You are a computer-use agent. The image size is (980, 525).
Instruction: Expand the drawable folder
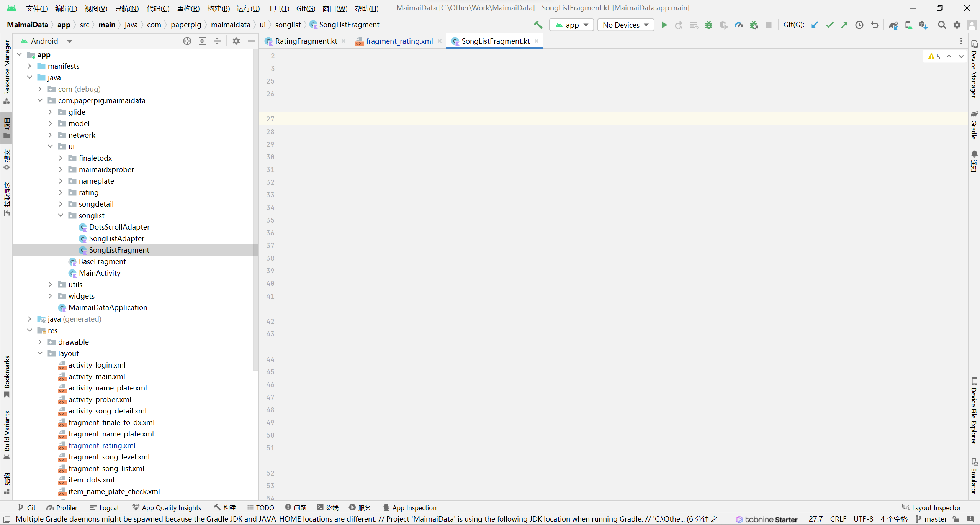pyautogui.click(x=40, y=342)
